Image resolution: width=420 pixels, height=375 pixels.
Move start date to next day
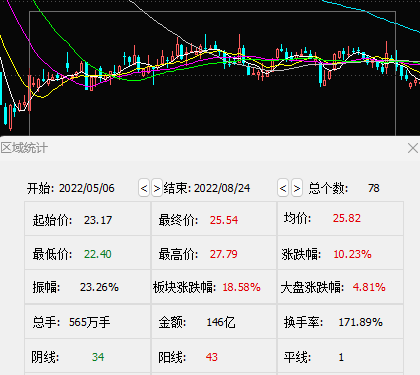tap(157, 188)
